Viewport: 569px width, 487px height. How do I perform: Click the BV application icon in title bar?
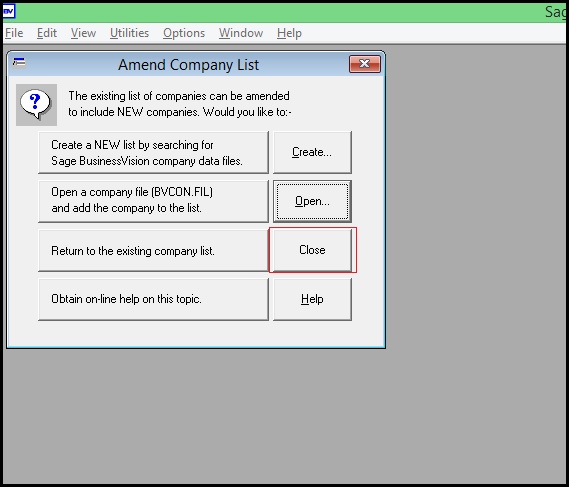pos(8,11)
